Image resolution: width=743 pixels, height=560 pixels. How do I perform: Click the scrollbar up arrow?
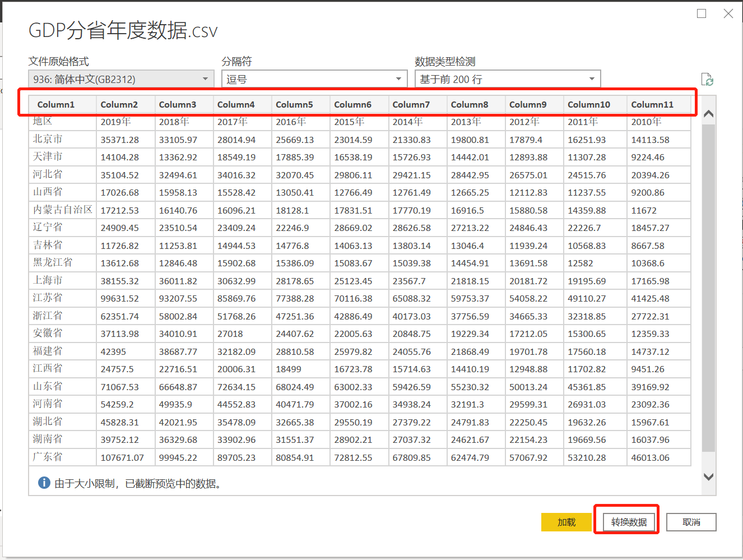708,113
